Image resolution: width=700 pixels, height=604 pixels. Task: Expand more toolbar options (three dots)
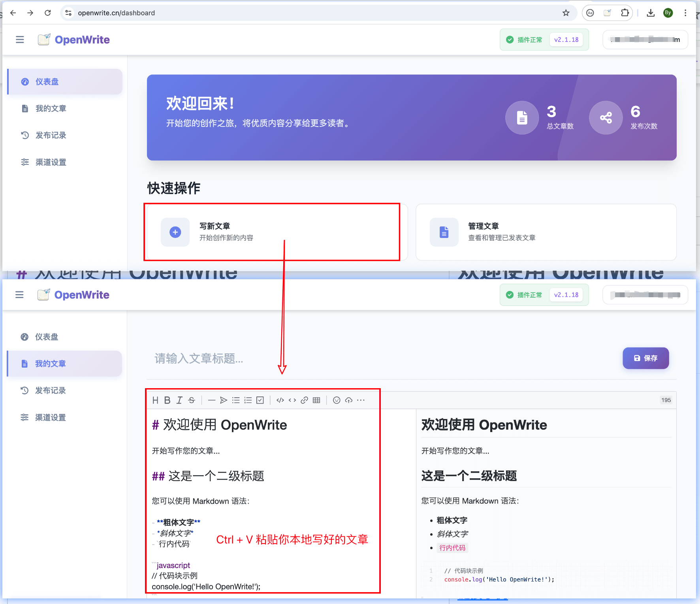point(361,400)
